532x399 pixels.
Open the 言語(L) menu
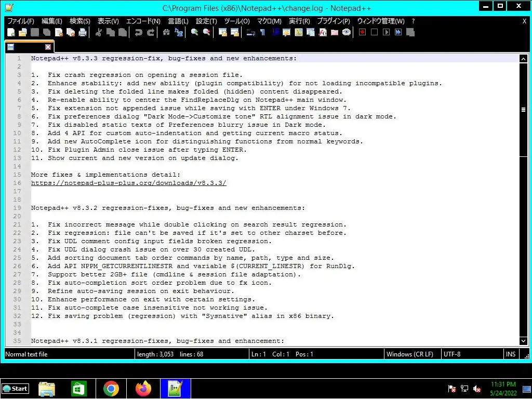pos(178,21)
